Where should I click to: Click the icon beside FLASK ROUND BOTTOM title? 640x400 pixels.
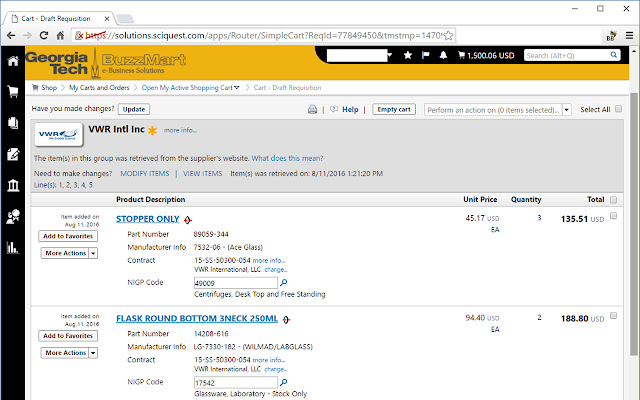pos(286,320)
